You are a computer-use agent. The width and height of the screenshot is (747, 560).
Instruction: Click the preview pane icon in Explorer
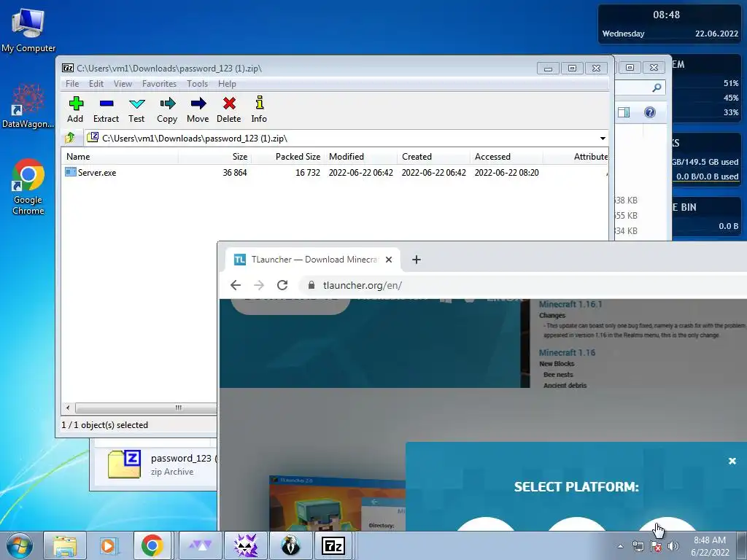[x=624, y=112]
